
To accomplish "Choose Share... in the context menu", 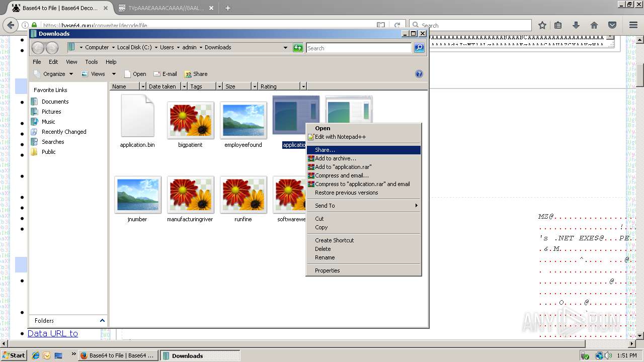I will pyautogui.click(x=364, y=150).
